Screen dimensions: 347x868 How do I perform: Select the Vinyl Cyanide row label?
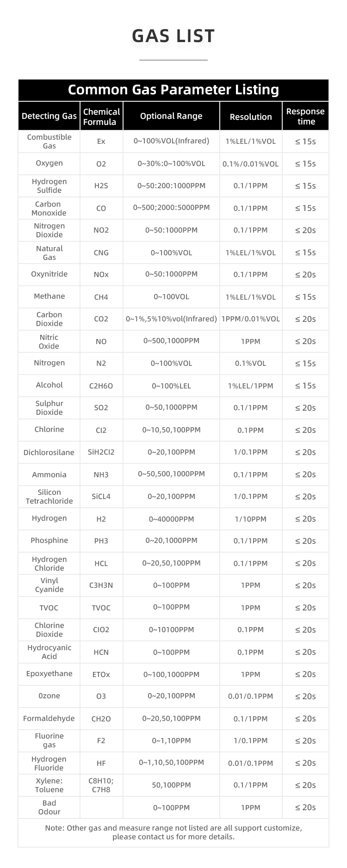click(49, 585)
